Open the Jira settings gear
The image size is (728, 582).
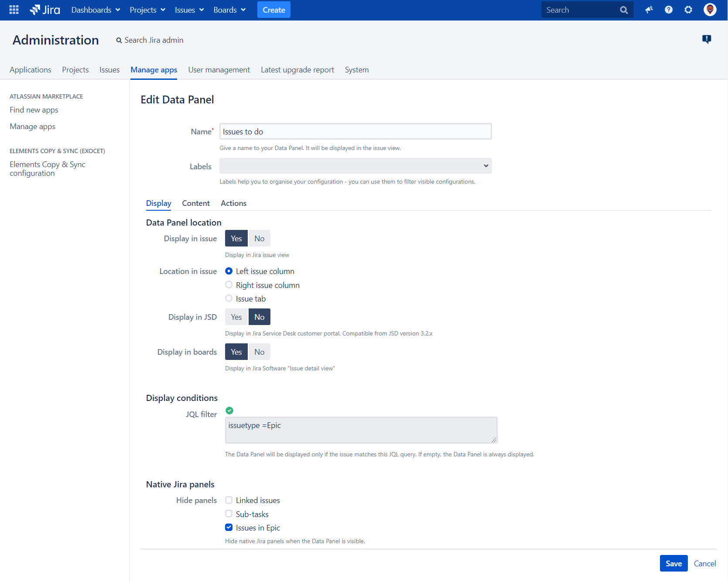coord(688,9)
